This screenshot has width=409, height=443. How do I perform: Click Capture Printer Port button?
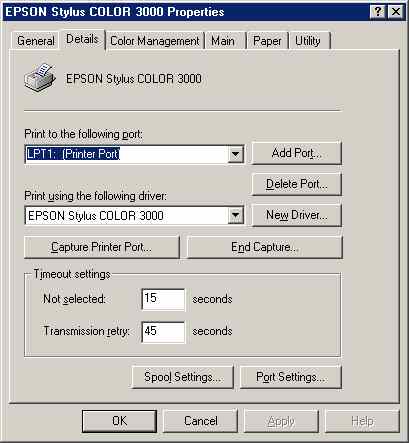point(102,247)
